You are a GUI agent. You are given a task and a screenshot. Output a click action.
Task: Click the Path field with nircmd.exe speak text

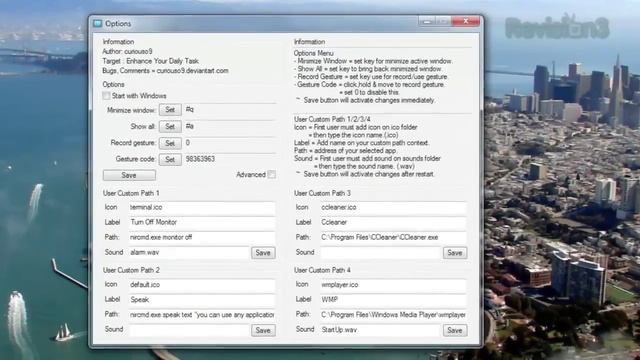(202, 315)
